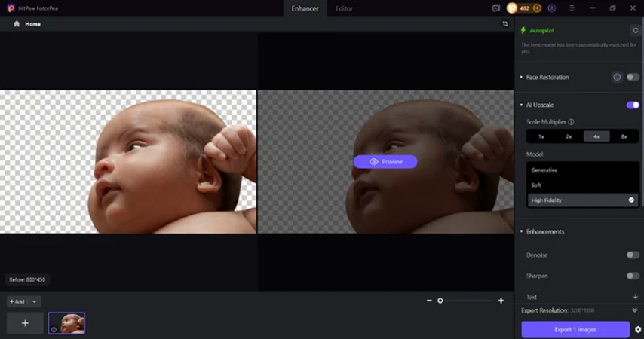
Task: Open Face Restoration face settings icon
Action: click(x=617, y=77)
